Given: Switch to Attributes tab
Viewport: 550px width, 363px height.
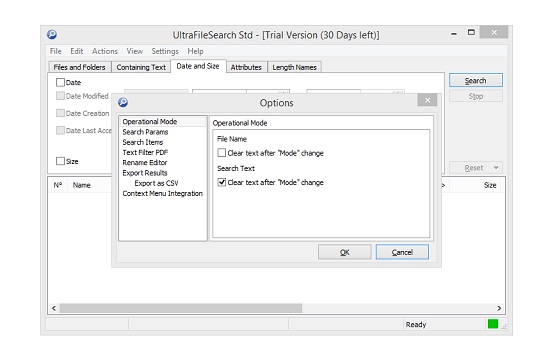Looking at the screenshot, I should coord(246,67).
